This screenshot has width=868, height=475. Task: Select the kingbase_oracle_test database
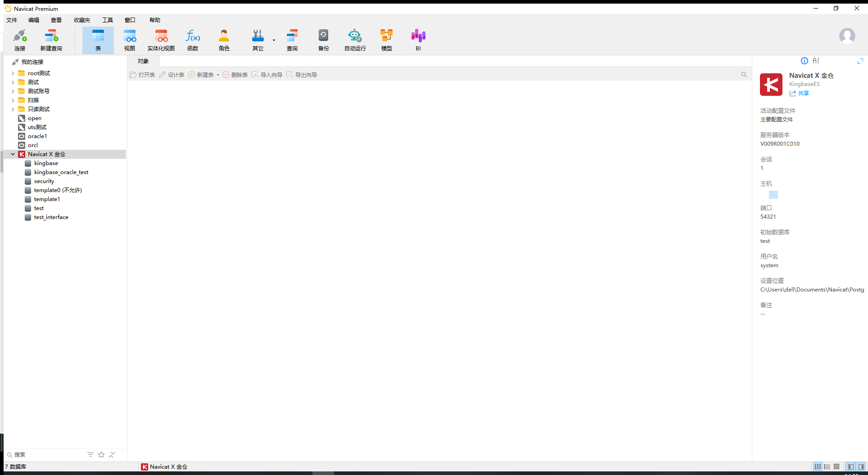click(61, 172)
